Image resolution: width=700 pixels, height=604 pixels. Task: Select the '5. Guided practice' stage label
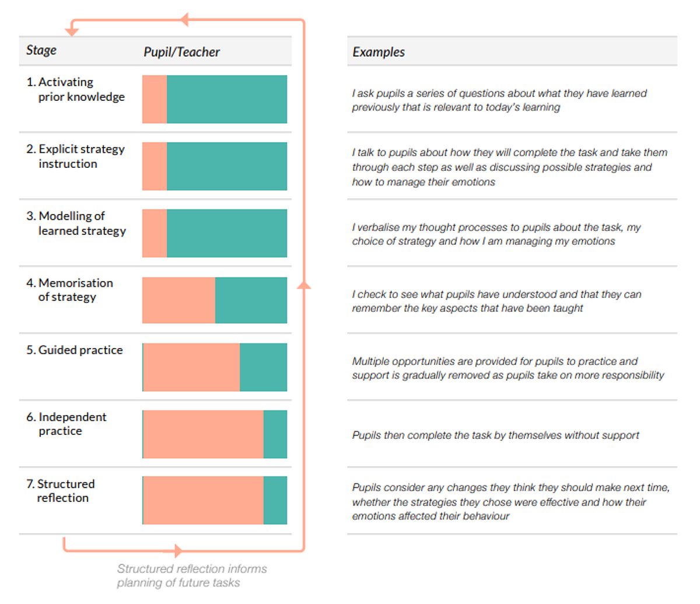[x=75, y=350]
